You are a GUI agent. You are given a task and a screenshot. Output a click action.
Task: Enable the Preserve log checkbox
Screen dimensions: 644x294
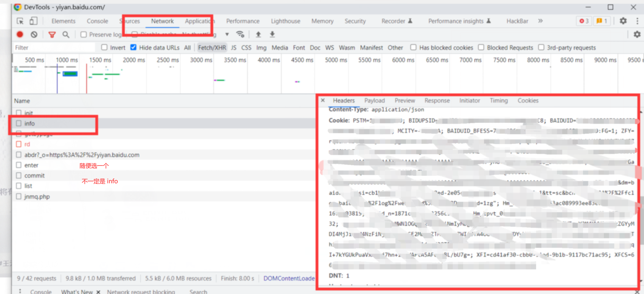pos(84,34)
